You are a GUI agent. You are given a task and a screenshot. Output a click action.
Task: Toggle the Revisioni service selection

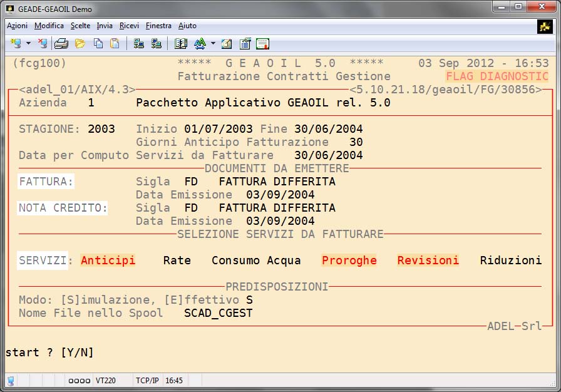pyautogui.click(x=428, y=260)
